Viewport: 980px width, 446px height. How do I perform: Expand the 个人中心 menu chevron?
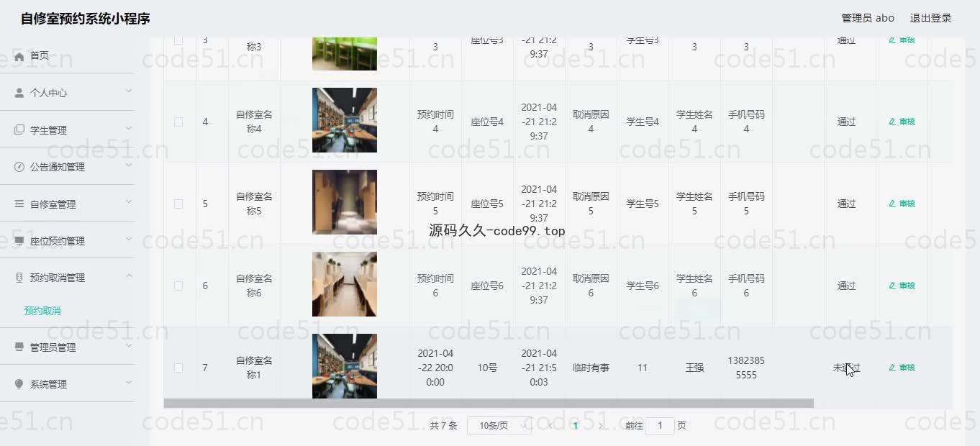click(x=129, y=91)
